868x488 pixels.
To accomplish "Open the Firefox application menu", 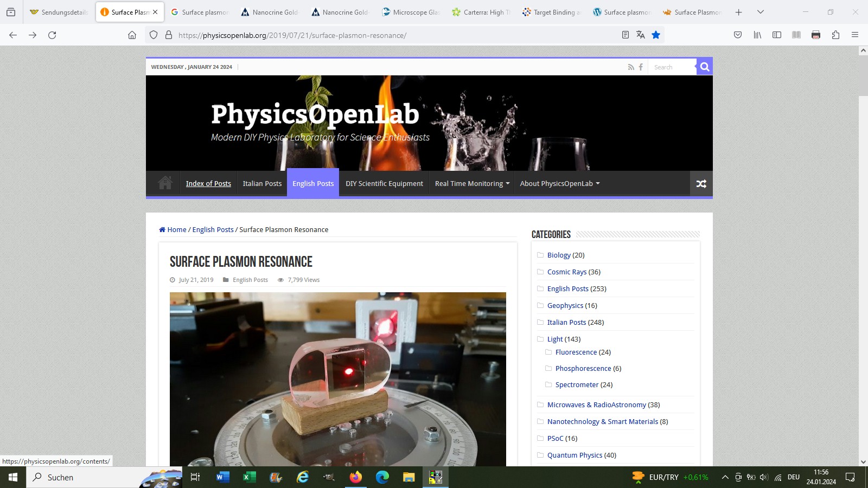I will click(x=855, y=35).
